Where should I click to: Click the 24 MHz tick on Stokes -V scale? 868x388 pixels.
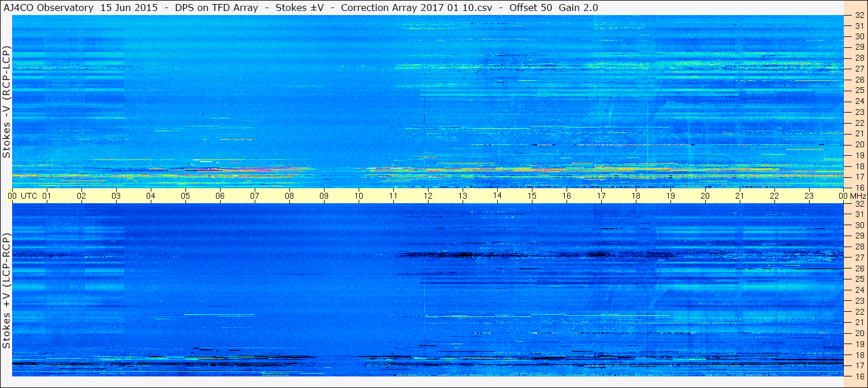pos(859,101)
